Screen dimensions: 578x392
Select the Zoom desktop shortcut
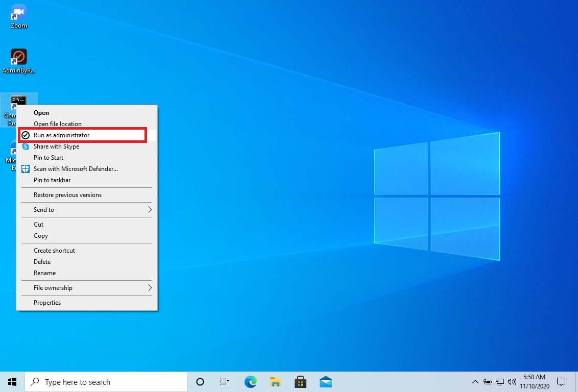19,16
